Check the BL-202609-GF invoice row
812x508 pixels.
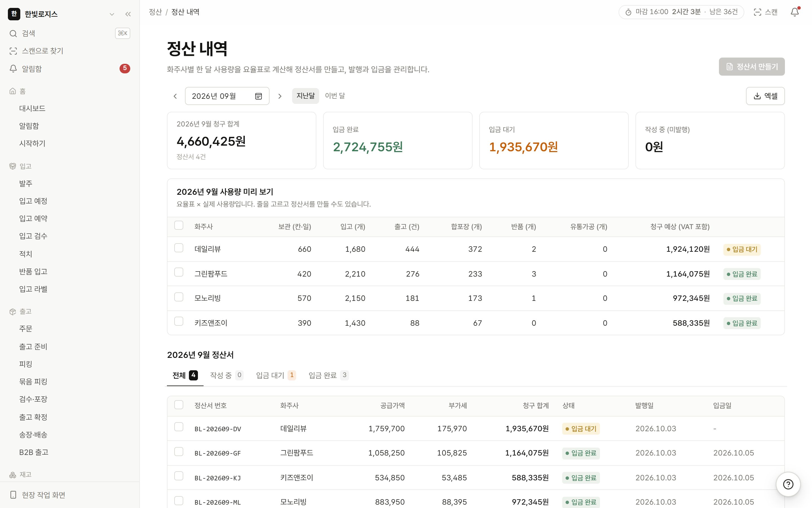(179, 452)
